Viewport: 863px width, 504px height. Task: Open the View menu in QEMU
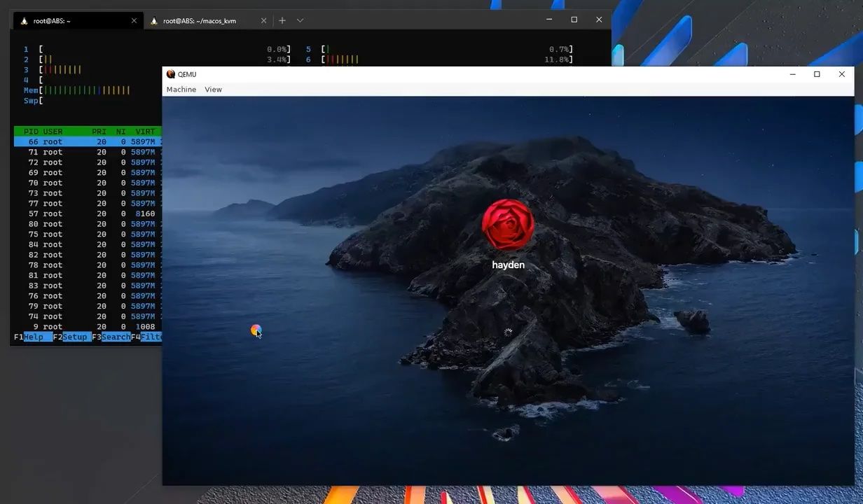click(213, 90)
